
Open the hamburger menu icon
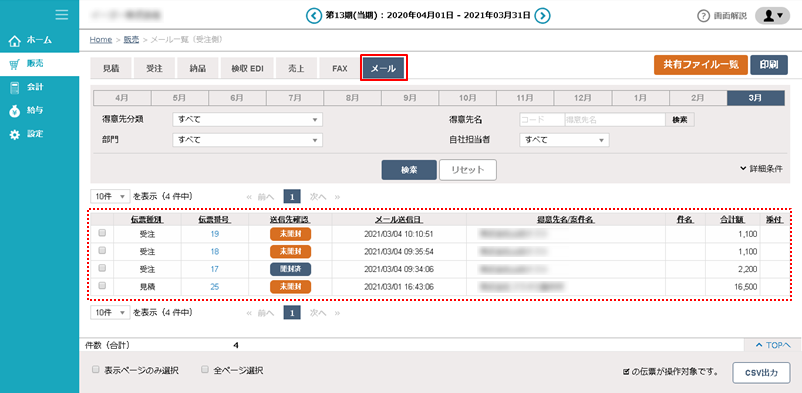coord(62,15)
